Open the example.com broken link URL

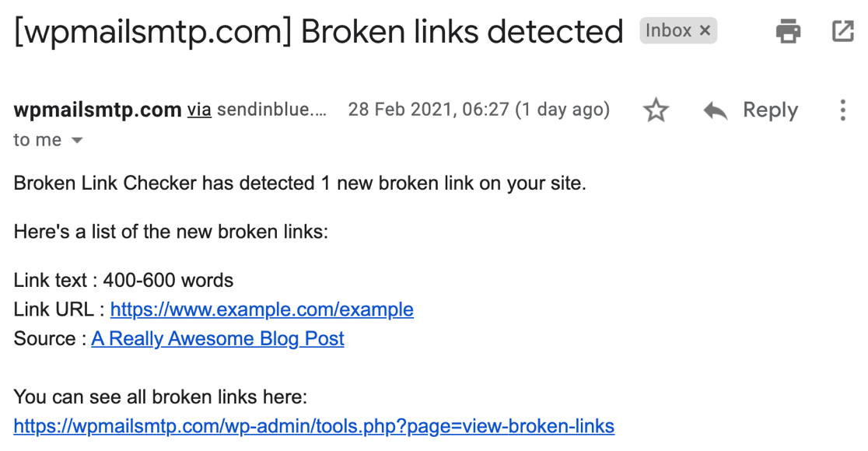coord(262,309)
